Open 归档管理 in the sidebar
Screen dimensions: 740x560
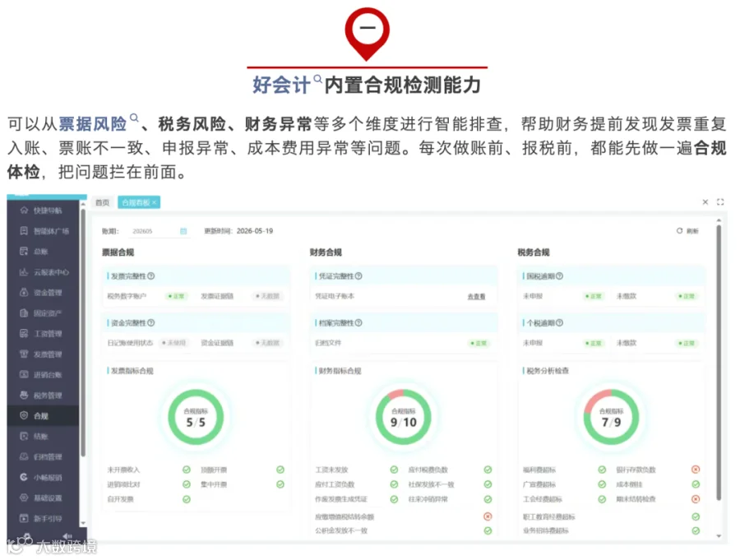click(x=42, y=456)
